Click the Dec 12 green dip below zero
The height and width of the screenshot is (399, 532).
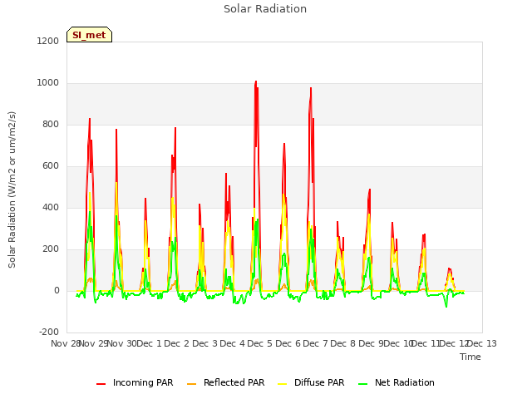[x=446, y=306]
